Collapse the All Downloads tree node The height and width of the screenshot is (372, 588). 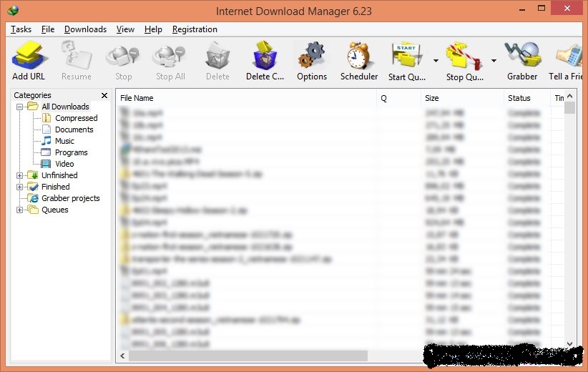tap(19, 107)
